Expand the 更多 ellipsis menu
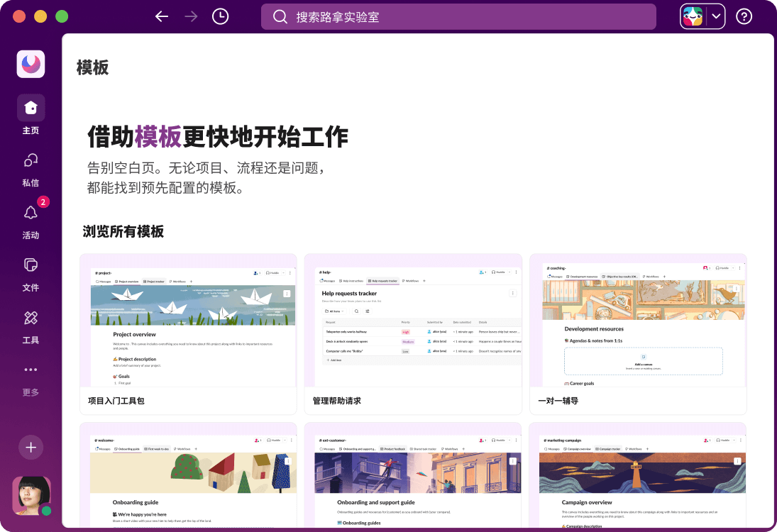 point(31,369)
